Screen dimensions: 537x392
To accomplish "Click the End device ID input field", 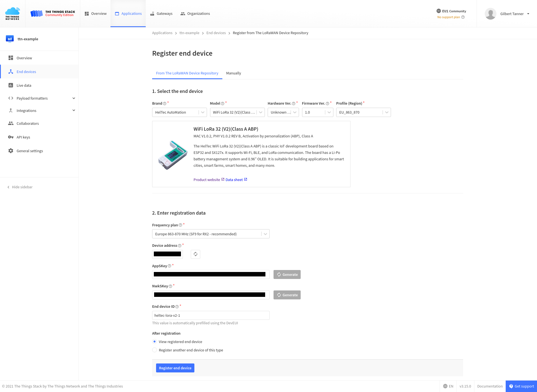I will point(211,315).
